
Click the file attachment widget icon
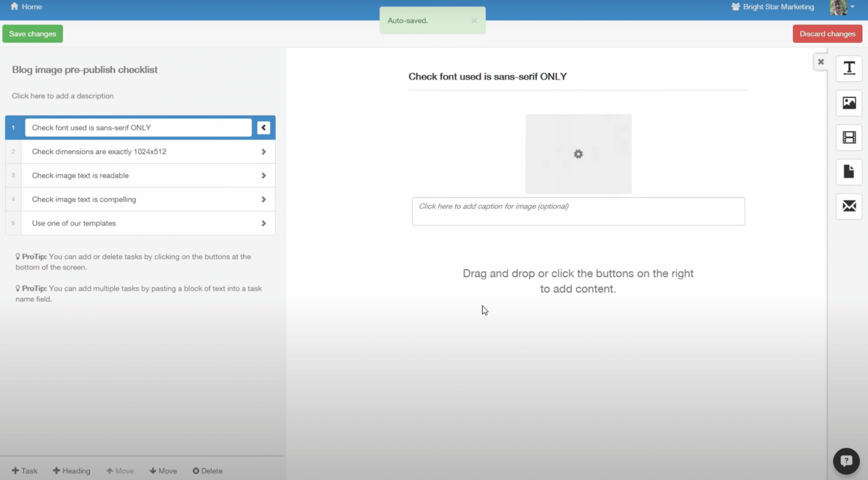(x=849, y=172)
